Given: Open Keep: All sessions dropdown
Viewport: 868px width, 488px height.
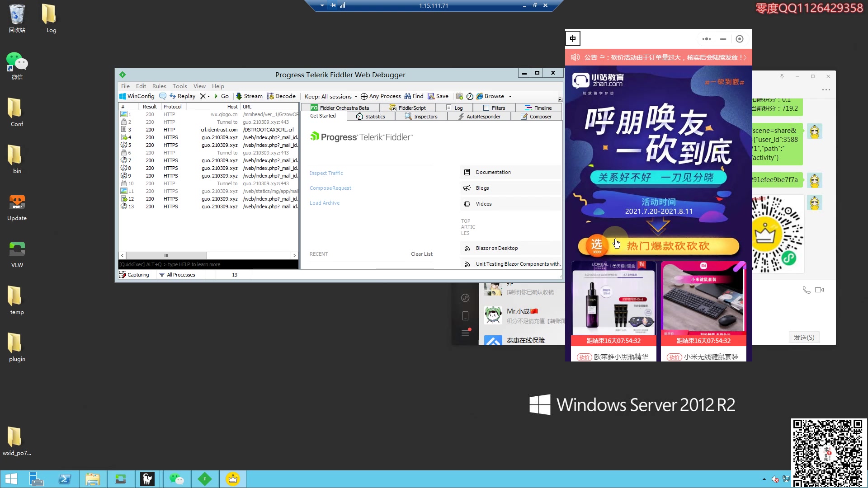Looking at the screenshot, I should (331, 96).
